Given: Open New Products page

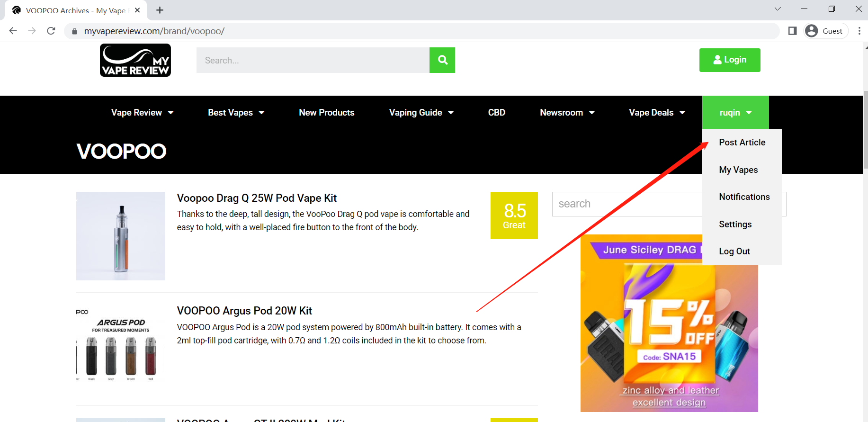Looking at the screenshot, I should 327,112.
